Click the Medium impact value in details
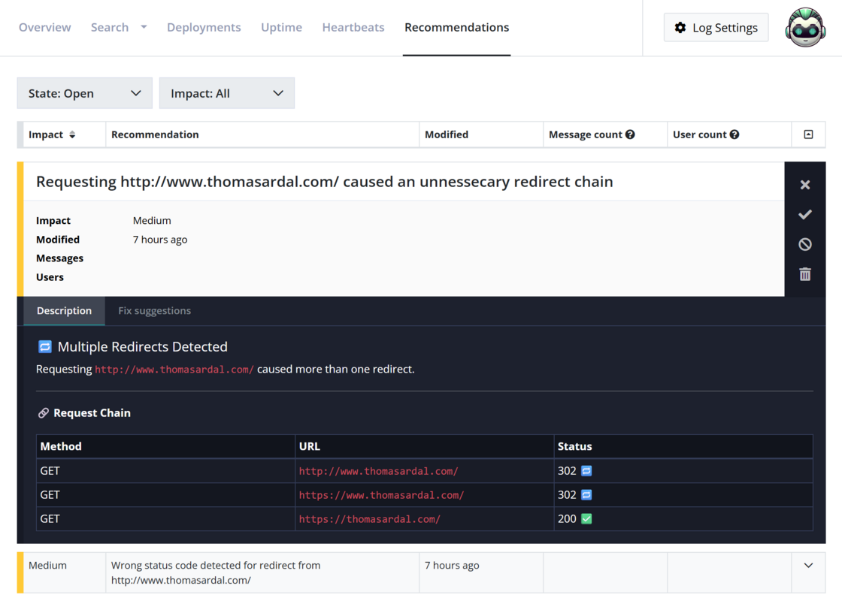This screenshot has height=616, width=842. click(x=152, y=221)
